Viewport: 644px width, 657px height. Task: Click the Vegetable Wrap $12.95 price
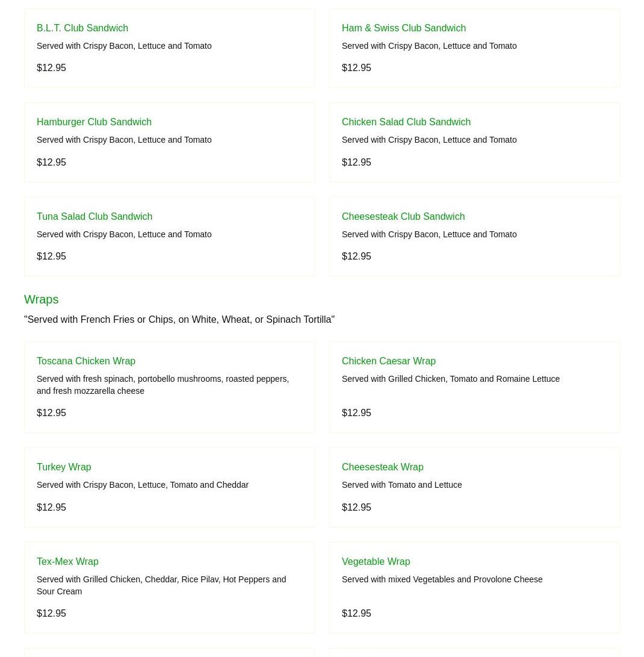(356, 613)
